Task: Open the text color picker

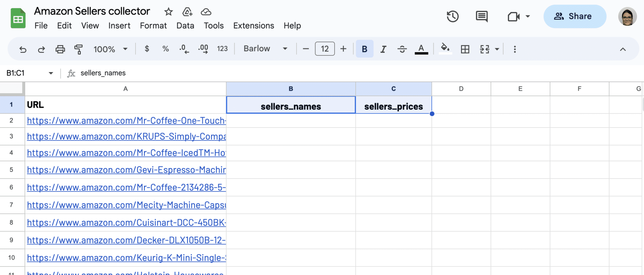Action: 421,49
